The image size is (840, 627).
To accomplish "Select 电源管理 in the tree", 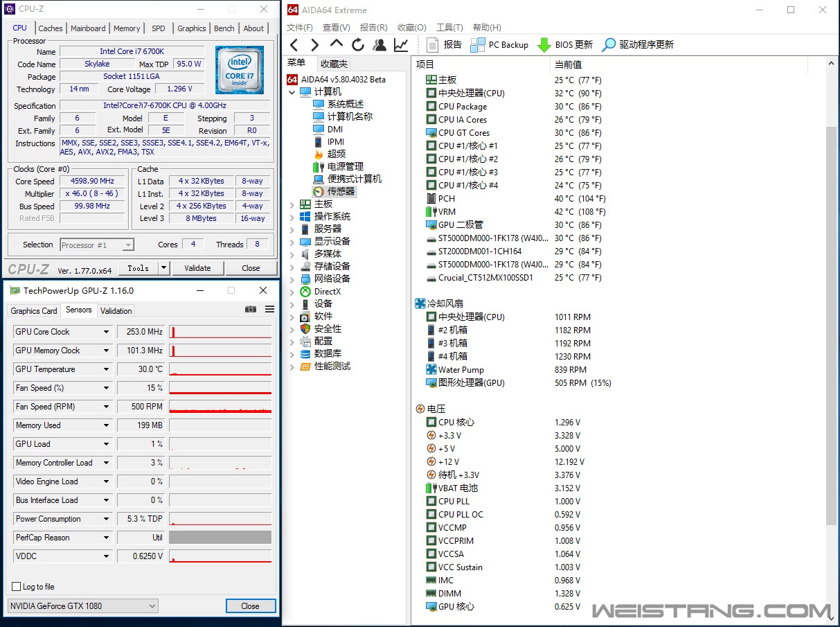I will pyautogui.click(x=345, y=166).
